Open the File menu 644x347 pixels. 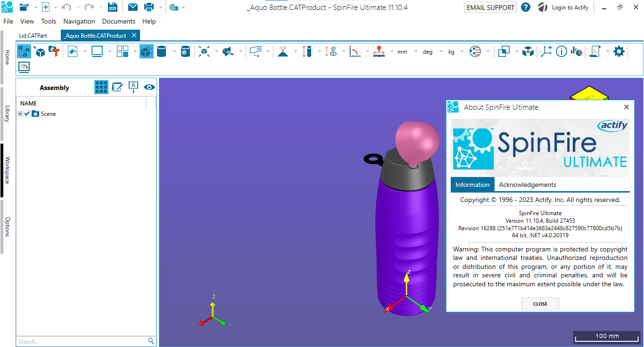(8, 21)
